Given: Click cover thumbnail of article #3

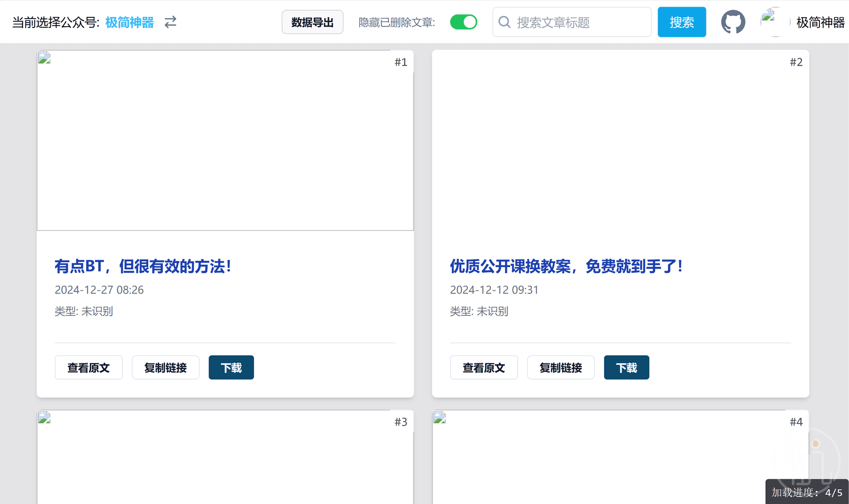Looking at the screenshot, I should point(225,458).
